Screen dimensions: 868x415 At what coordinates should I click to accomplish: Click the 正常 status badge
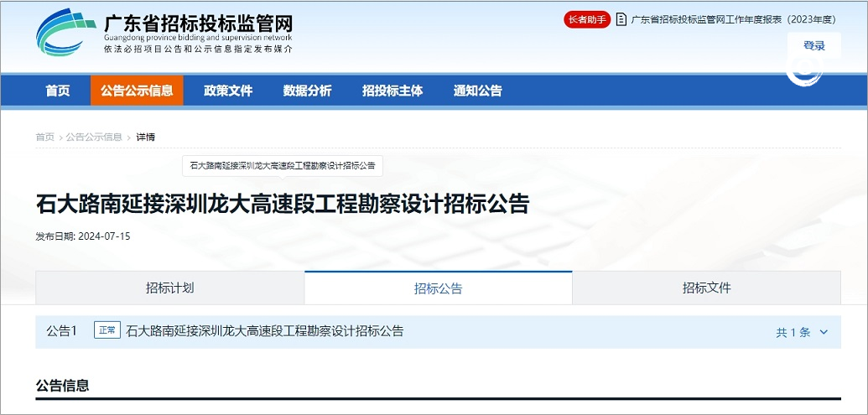(x=107, y=330)
